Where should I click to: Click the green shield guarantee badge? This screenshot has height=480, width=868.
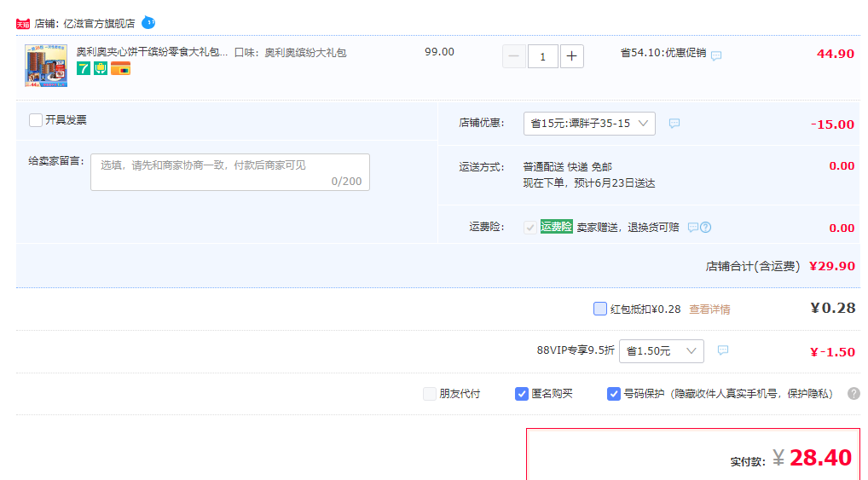pyautogui.click(x=101, y=68)
